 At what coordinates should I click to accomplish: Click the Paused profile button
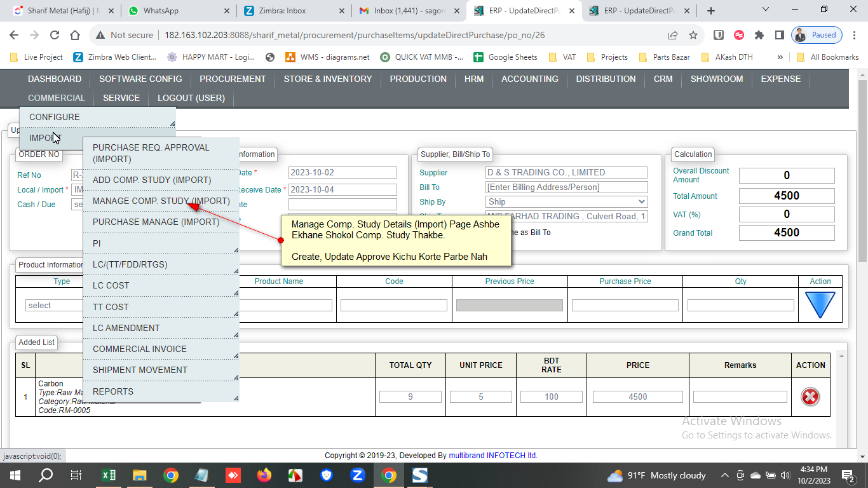pos(817,36)
